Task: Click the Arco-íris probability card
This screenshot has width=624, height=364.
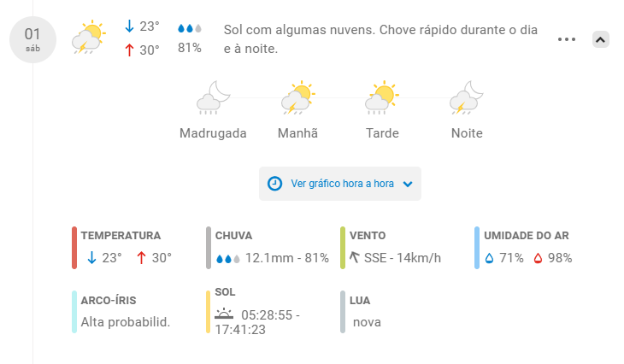Action: [124, 312]
